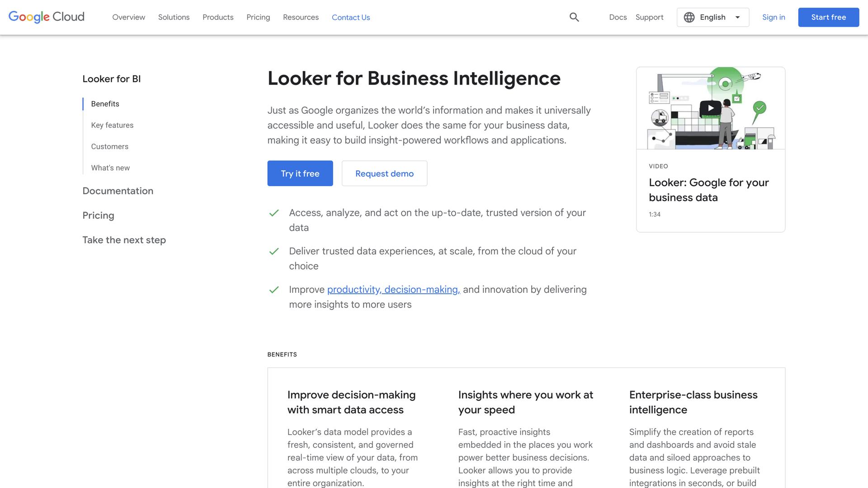Go to Pricing in top navigation
This screenshot has height=488, width=868.
[258, 17]
